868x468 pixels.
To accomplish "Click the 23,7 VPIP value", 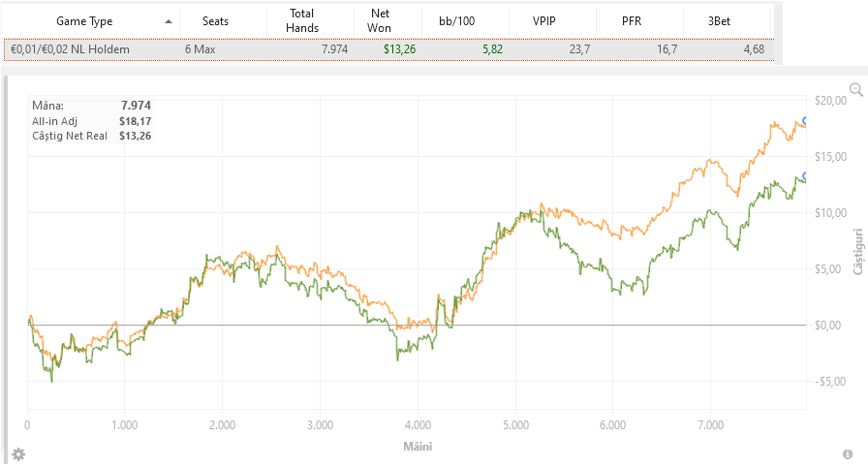I will click(579, 49).
